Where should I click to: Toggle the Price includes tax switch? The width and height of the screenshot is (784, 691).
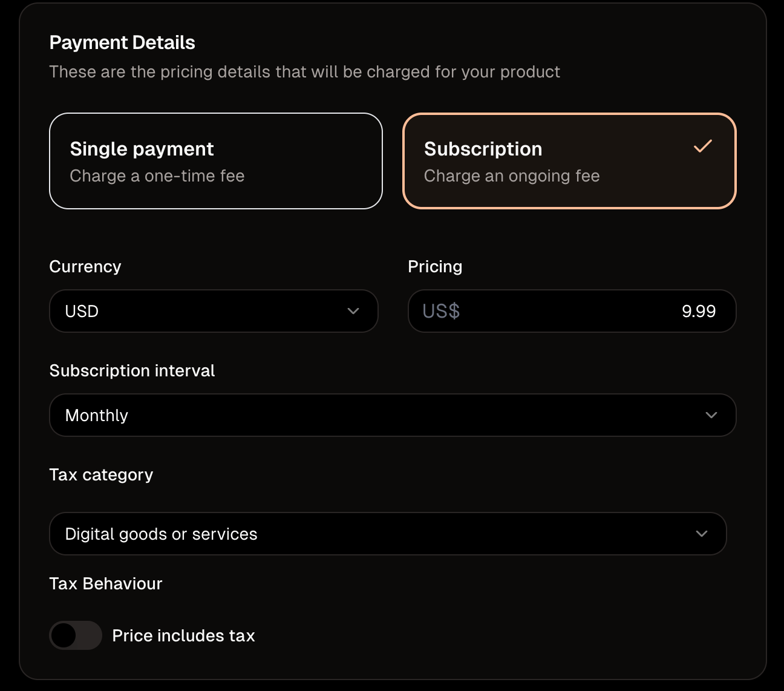(76, 635)
